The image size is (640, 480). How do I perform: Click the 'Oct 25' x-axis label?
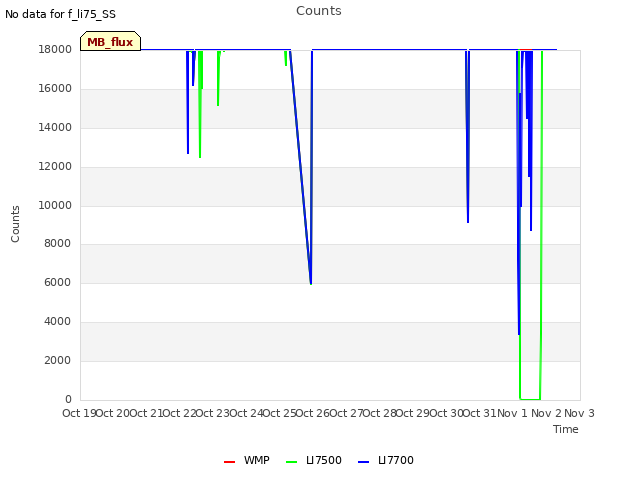[280, 413]
